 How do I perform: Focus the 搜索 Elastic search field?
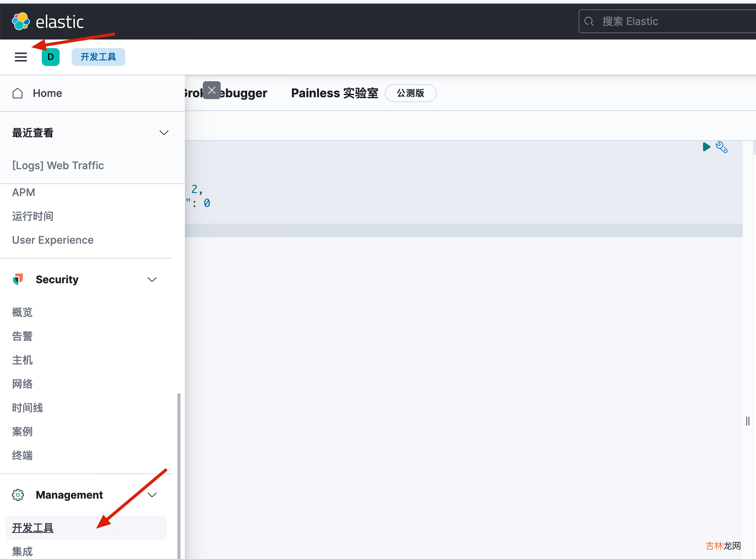tap(667, 21)
